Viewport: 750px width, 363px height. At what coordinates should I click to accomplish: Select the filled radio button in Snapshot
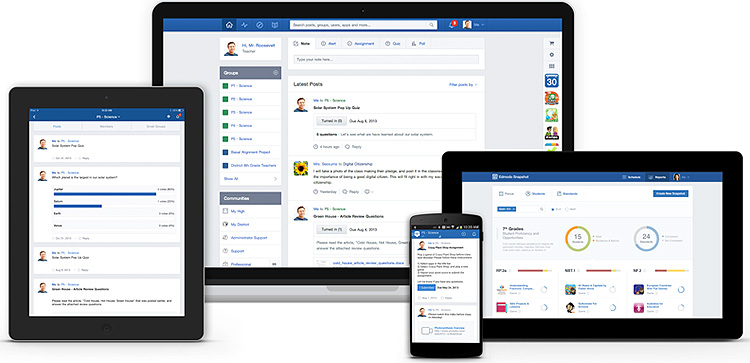point(553,209)
